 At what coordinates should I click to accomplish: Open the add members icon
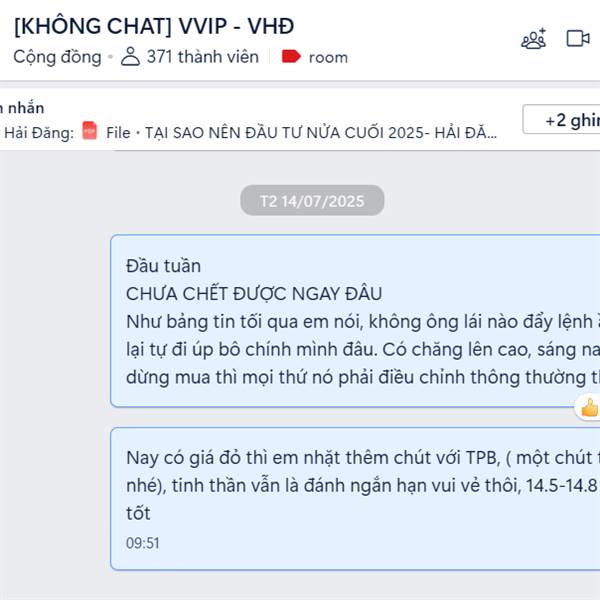534,39
